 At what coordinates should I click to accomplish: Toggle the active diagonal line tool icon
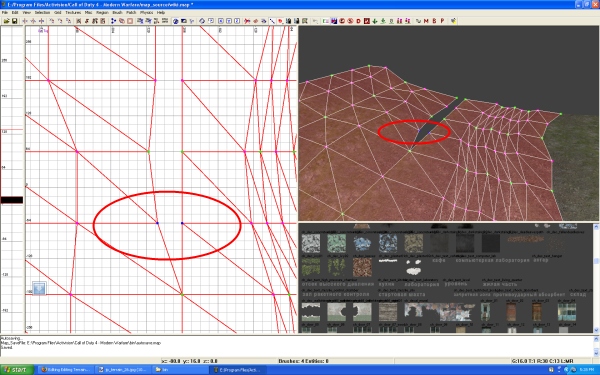[272, 21]
